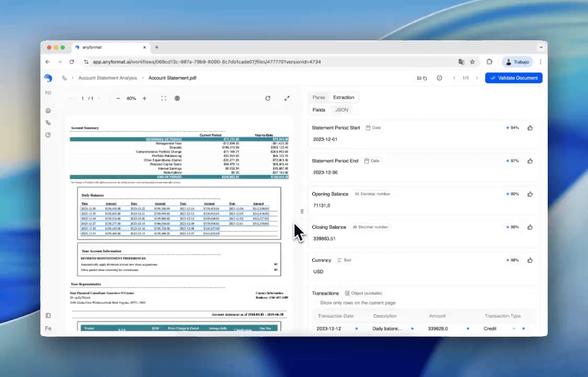The height and width of the screenshot is (377, 588).
Task: Click the workflow icon in the breadcrumb
Action: tap(64, 78)
